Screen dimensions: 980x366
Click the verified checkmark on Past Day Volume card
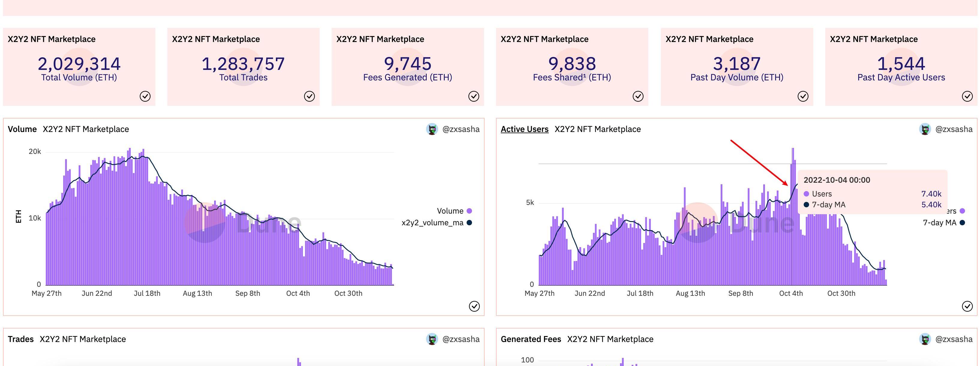tap(803, 96)
